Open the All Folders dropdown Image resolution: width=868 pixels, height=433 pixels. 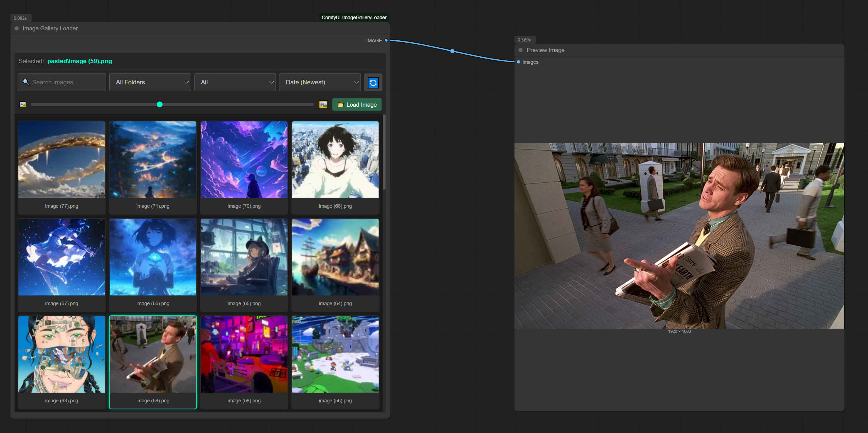(x=150, y=82)
